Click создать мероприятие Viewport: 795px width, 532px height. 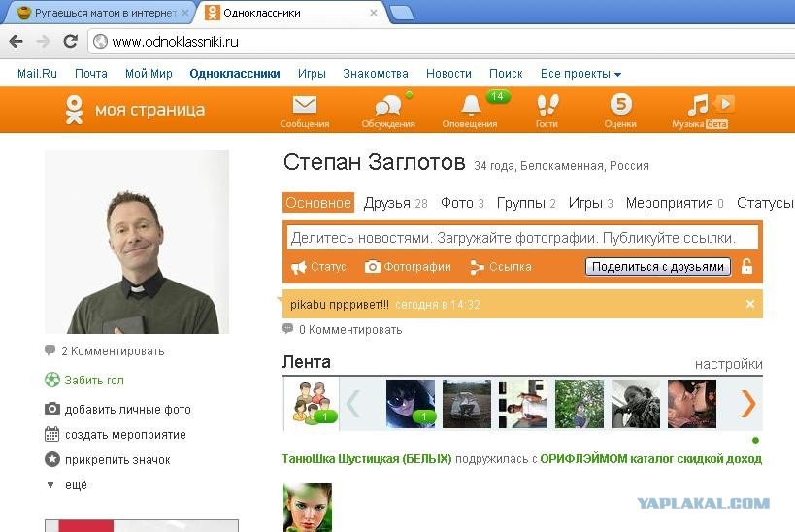click(116, 434)
